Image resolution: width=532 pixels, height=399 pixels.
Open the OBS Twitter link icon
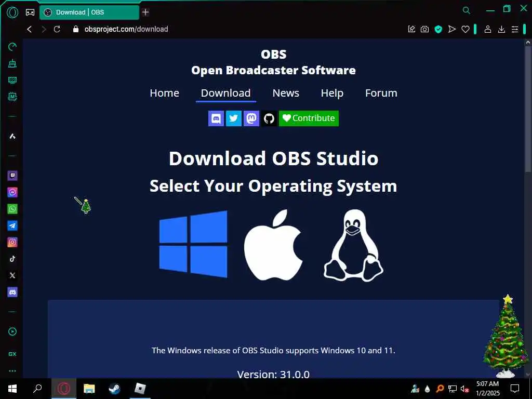click(x=234, y=118)
